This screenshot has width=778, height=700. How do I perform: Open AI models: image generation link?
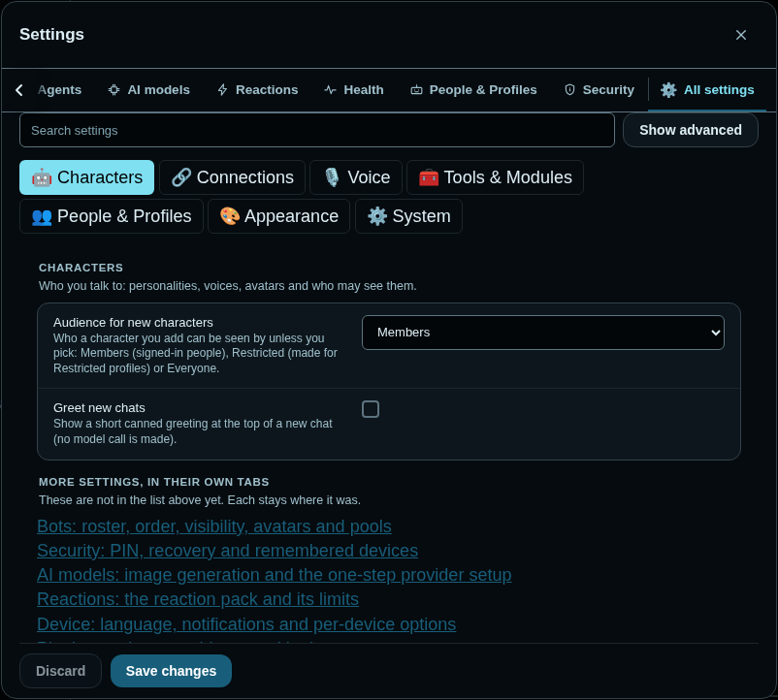pos(275,575)
